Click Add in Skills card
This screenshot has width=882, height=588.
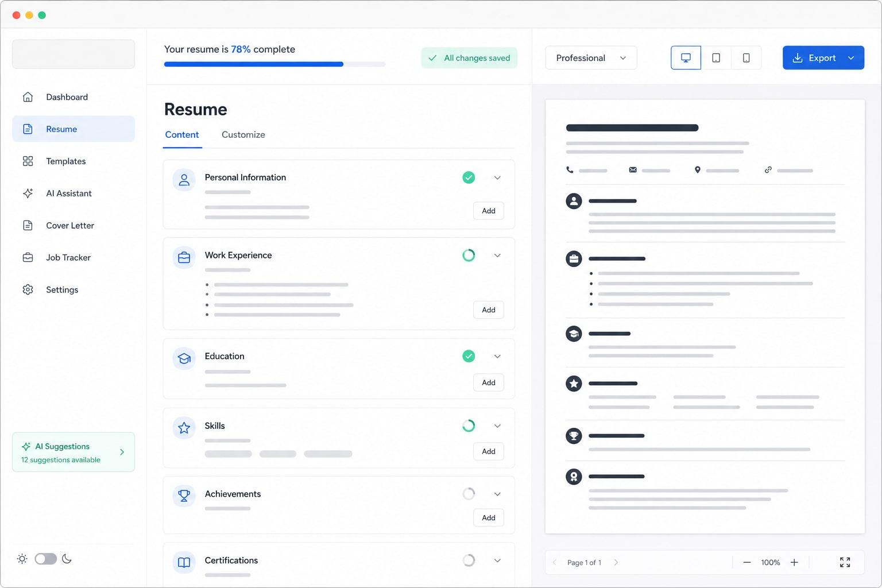coord(489,452)
